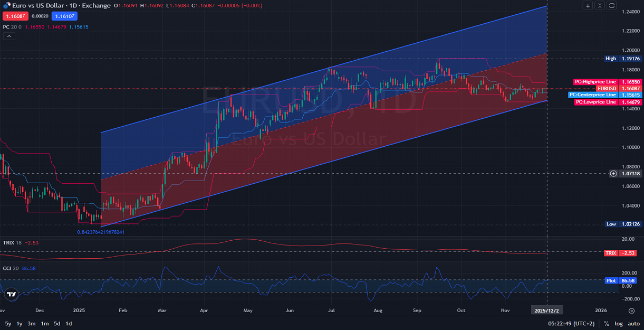Toggle auto price scaling

[633, 324]
